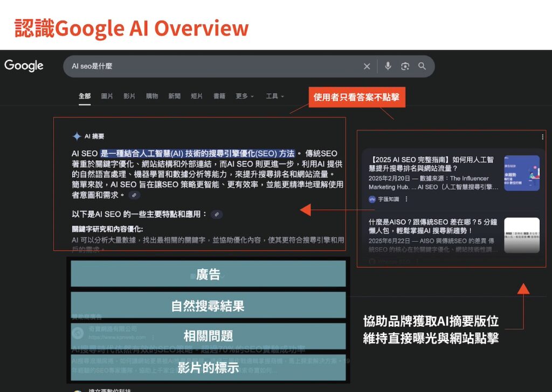Click the AI 摘要 label
This screenshot has width=552, height=392.
click(x=94, y=136)
